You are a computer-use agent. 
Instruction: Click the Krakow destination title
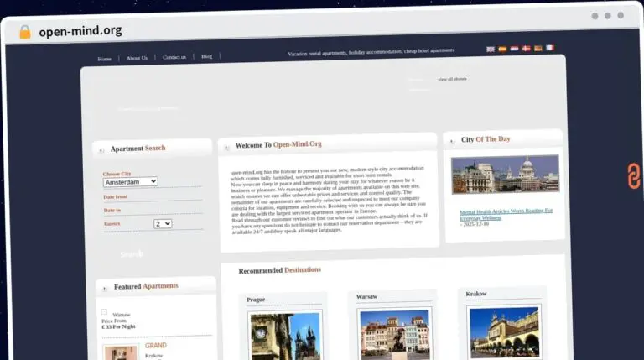click(x=476, y=294)
